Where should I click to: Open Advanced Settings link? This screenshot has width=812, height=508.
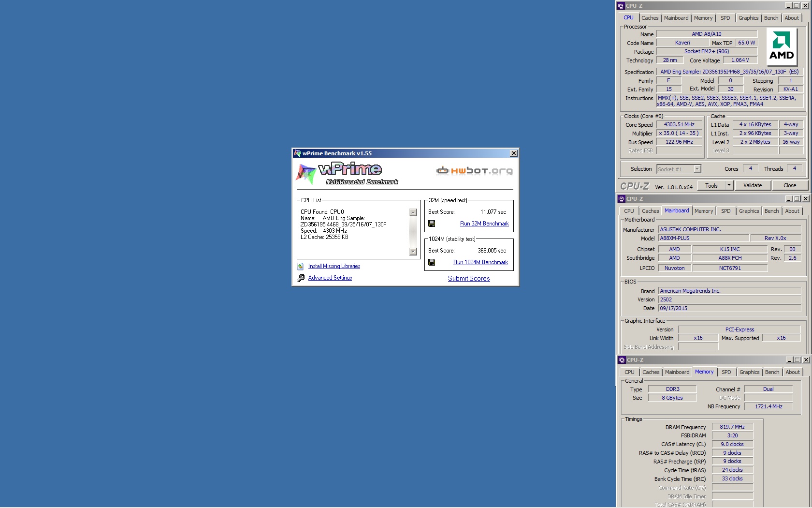coord(330,278)
